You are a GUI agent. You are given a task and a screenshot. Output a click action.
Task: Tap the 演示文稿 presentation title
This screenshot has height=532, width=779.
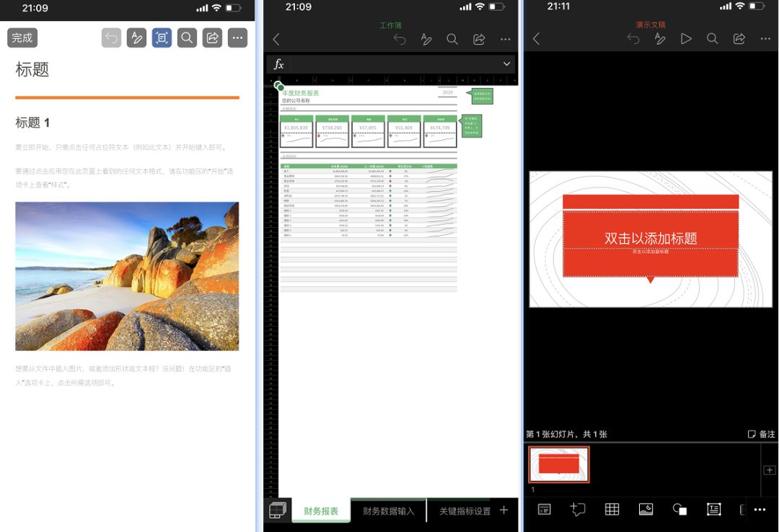click(x=651, y=25)
